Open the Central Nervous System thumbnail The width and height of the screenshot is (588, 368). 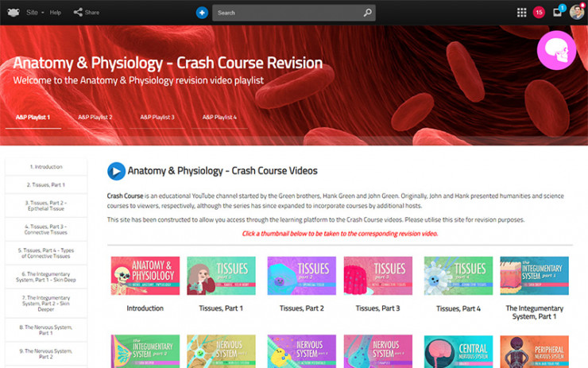tap(456, 351)
